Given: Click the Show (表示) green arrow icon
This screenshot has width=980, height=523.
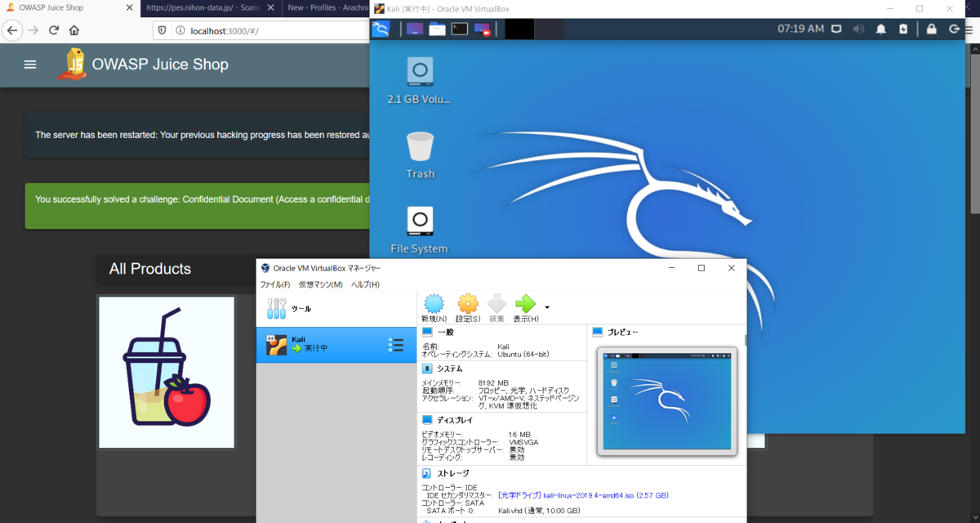Looking at the screenshot, I should [x=525, y=308].
